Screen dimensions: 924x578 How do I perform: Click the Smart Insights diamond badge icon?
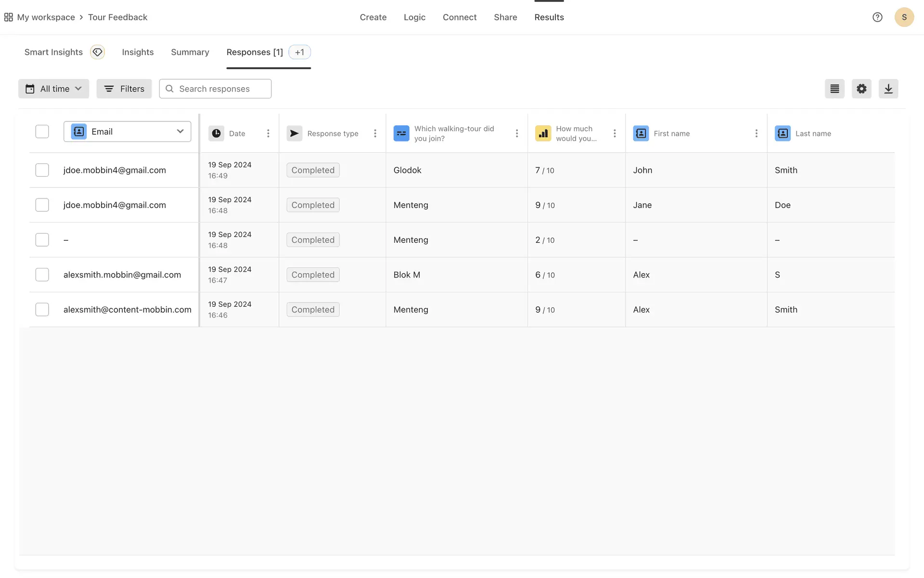pyautogui.click(x=97, y=52)
